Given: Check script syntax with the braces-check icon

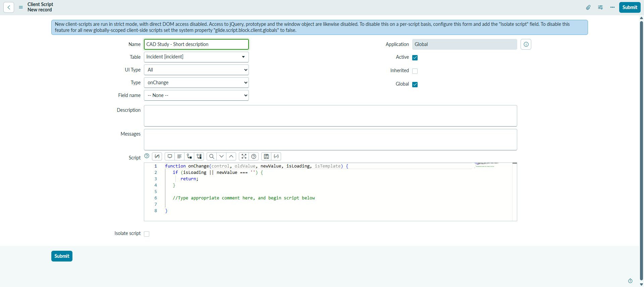Looking at the screenshot, I should (276, 156).
